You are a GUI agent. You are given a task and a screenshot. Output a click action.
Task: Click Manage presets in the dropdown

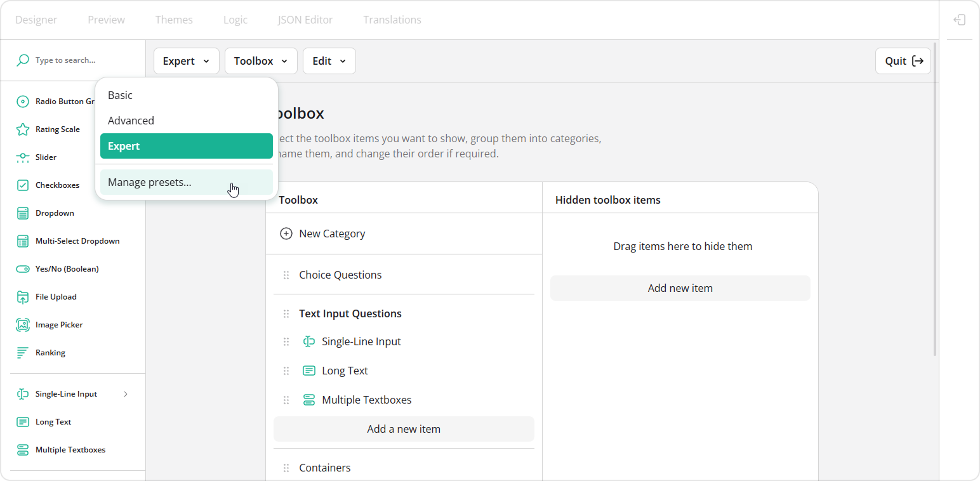tap(150, 182)
